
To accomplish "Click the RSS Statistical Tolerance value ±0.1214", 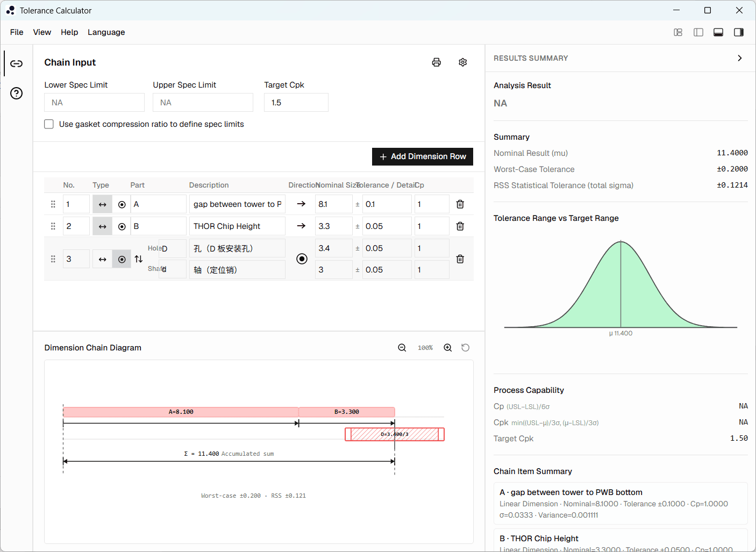I will 732,185.
